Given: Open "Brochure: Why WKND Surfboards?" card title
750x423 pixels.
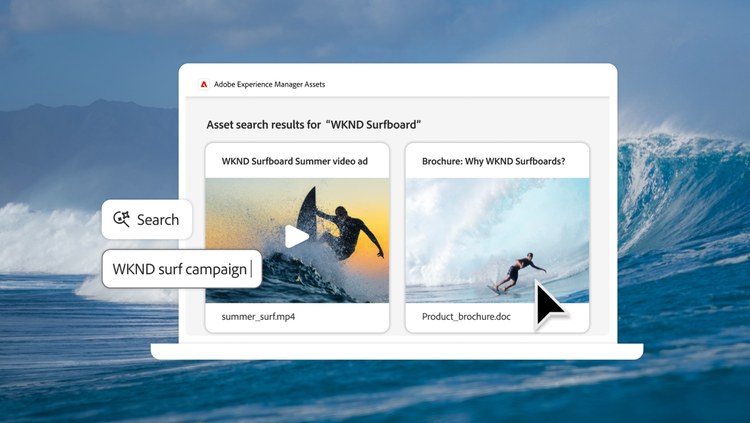Looking at the screenshot, I should tap(493, 161).
